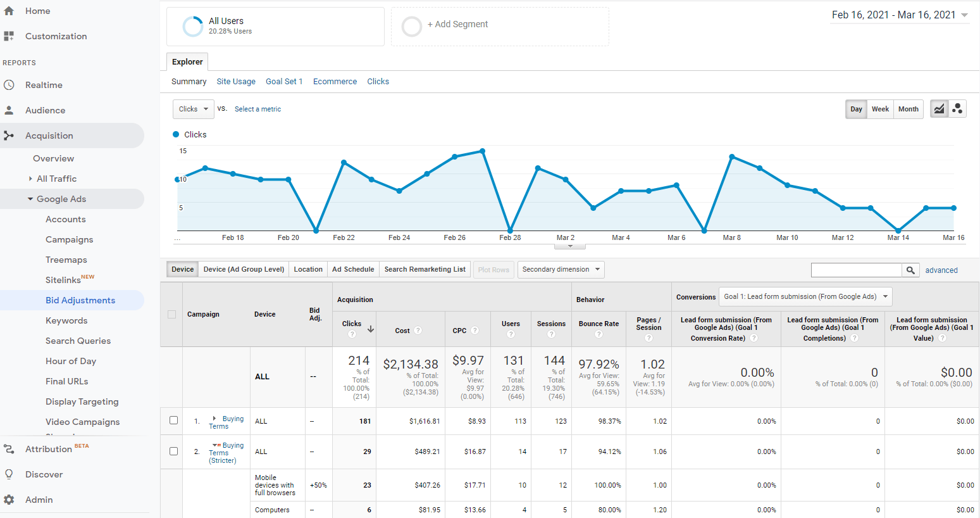Screen dimensions: 980x518
Task: Click the Acquisition sidebar icon
Action: tap(9, 135)
